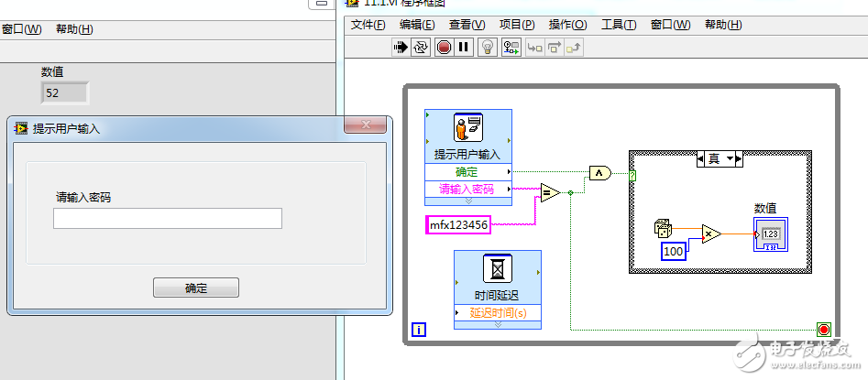Close the 提示用户输入 dialog
This screenshot has height=380, width=868.
pyautogui.click(x=365, y=125)
